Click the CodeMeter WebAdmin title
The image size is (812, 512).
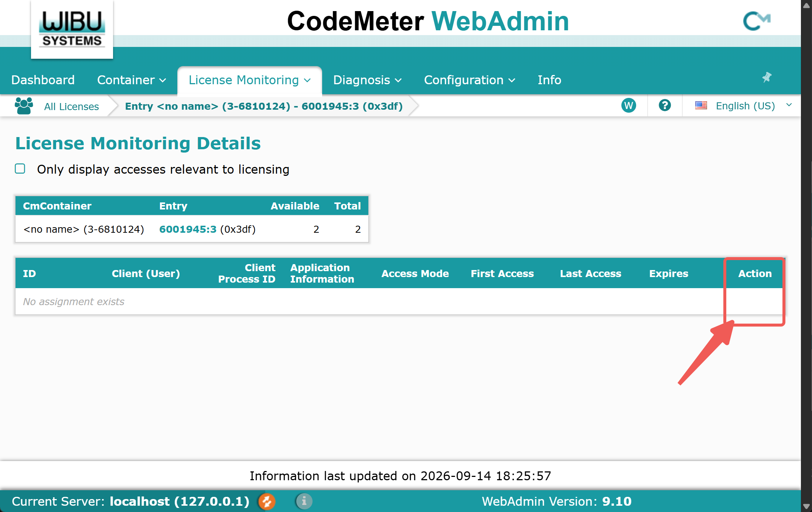pos(428,21)
